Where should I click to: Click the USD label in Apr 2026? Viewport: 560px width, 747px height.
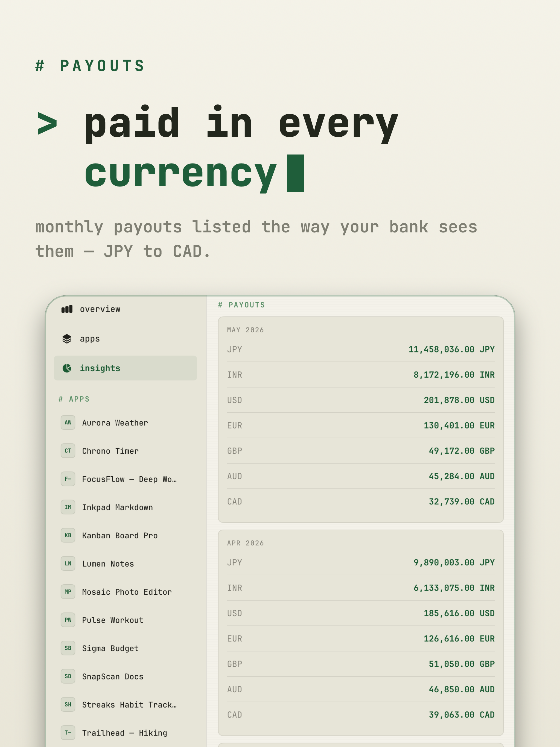pos(234,613)
